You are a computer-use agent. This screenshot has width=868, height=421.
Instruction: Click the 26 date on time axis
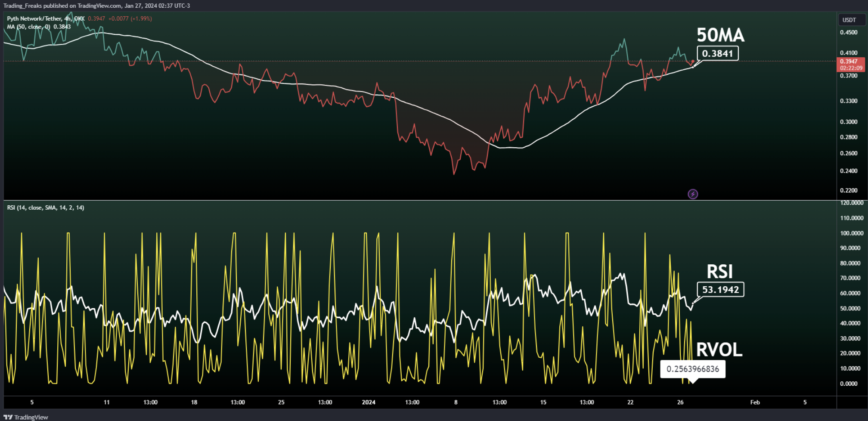pyautogui.click(x=680, y=402)
